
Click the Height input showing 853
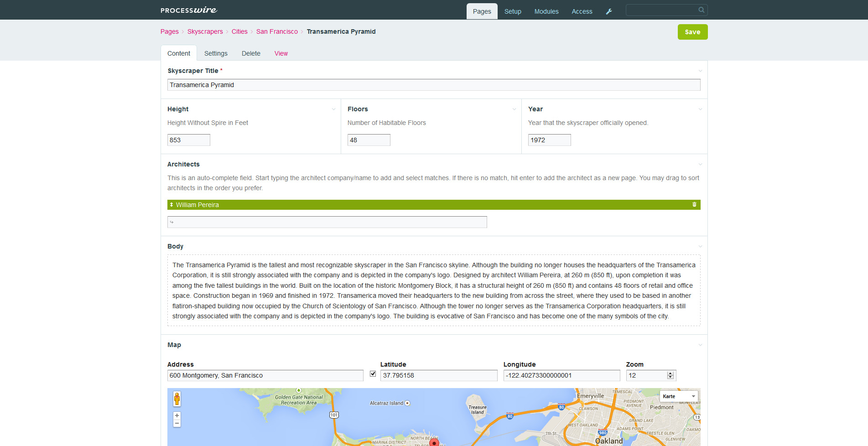pos(189,140)
